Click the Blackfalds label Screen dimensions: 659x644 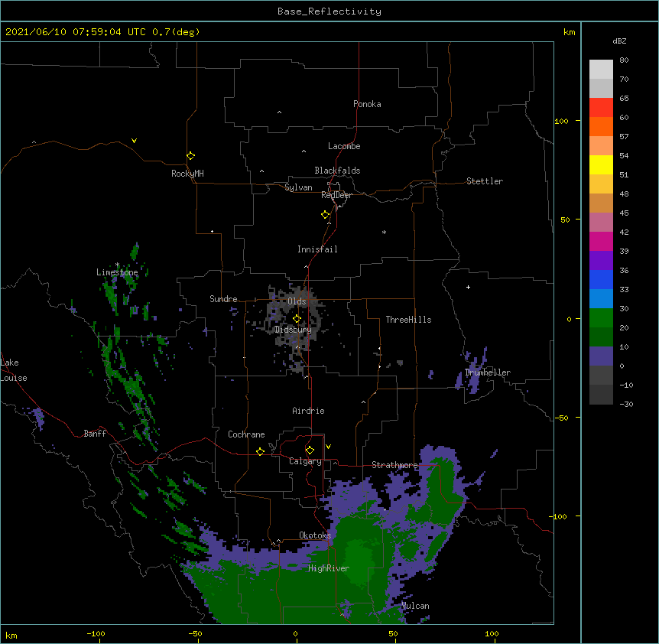coord(337,171)
